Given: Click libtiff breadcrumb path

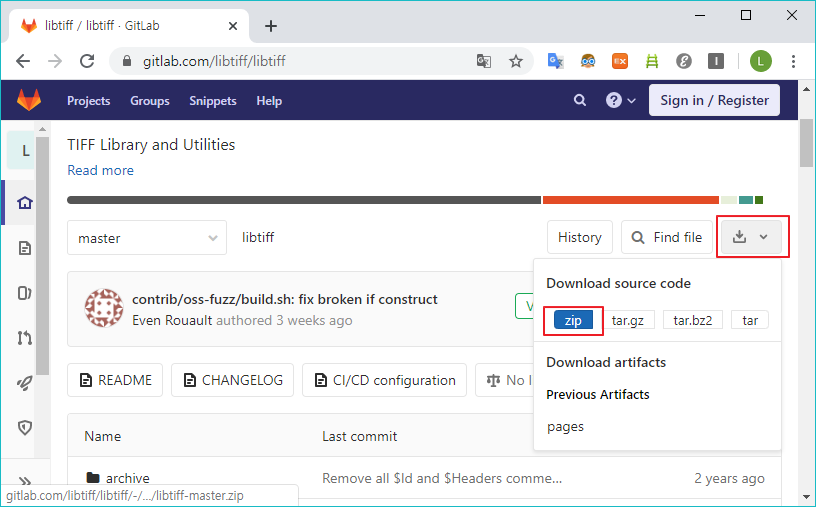Looking at the screenshot, I should coord(258,237).
